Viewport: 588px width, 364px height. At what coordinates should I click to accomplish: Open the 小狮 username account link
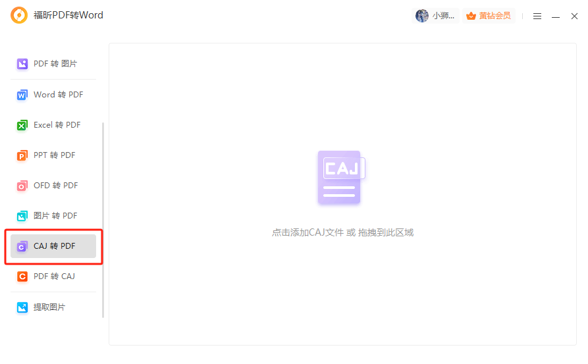443,16
